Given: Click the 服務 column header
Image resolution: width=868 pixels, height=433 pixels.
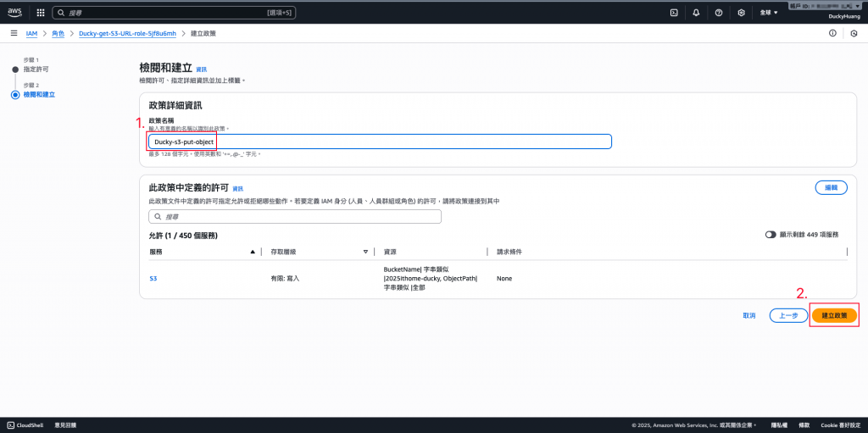Looking at the screenshot, I should point(156,252).
